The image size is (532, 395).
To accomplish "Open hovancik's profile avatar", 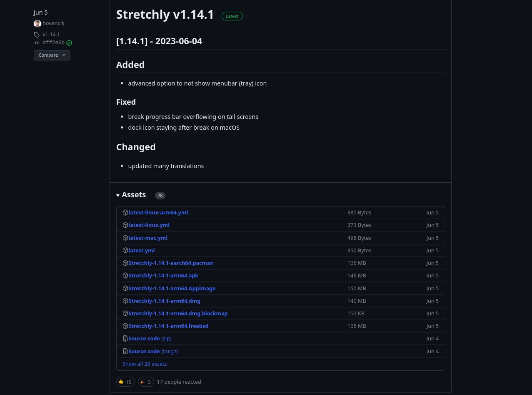I will [x=37, y=23].
